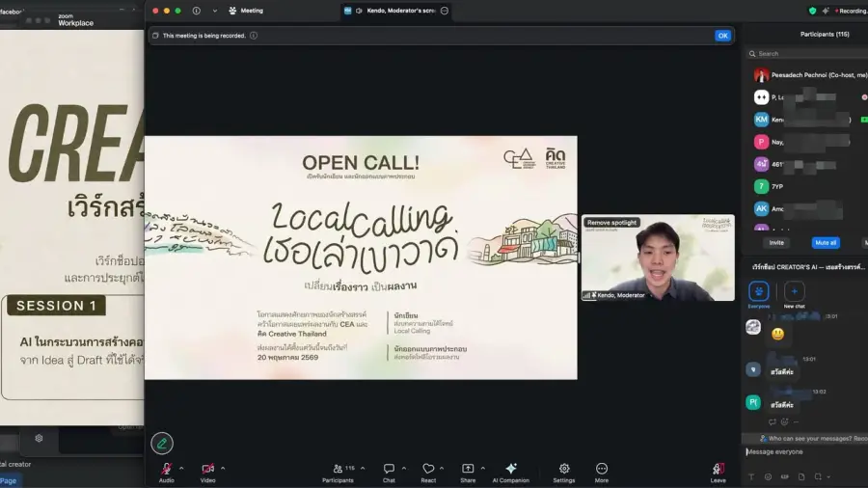Image resolution: width=868 pixels, height=488 pixels.
Task: Open the Chat icon in the toolbar
Action: (x=389, y=469)
